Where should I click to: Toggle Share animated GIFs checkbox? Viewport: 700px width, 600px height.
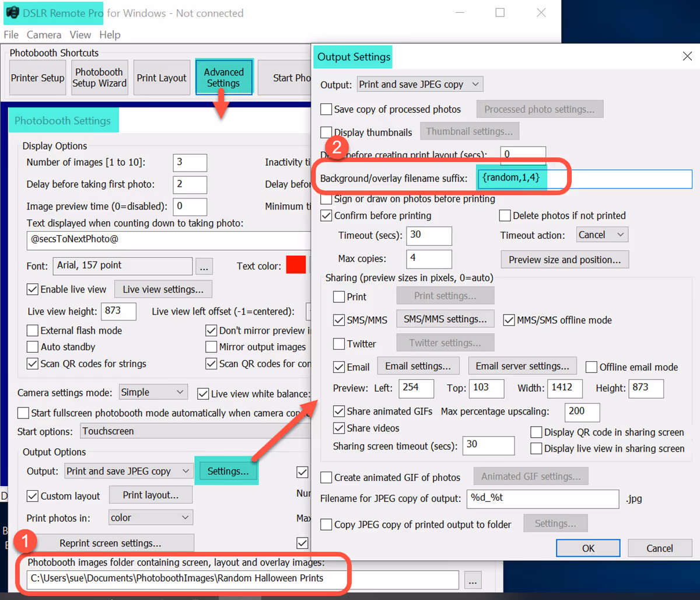point(338,411)
